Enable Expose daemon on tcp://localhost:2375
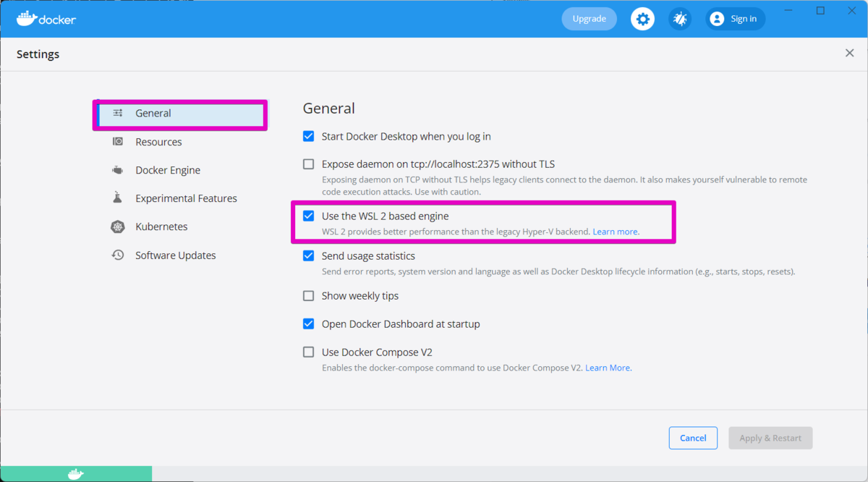868x482 pixels. click(309, 164)
